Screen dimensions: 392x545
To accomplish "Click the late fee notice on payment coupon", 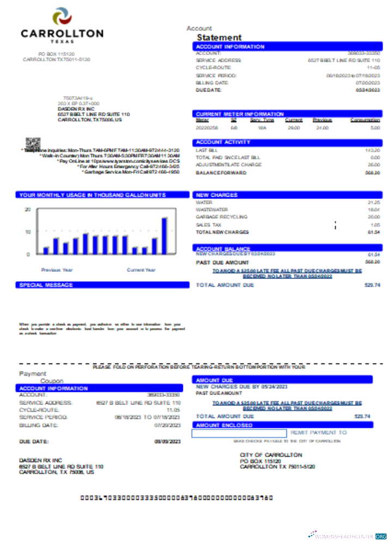I will [287, 405].
